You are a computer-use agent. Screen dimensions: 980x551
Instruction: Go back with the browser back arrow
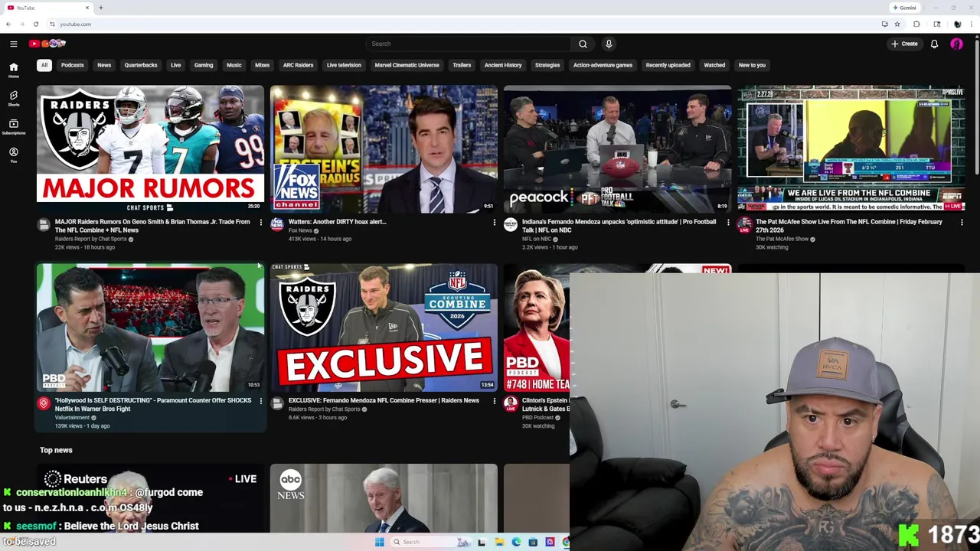click(9, 24)
